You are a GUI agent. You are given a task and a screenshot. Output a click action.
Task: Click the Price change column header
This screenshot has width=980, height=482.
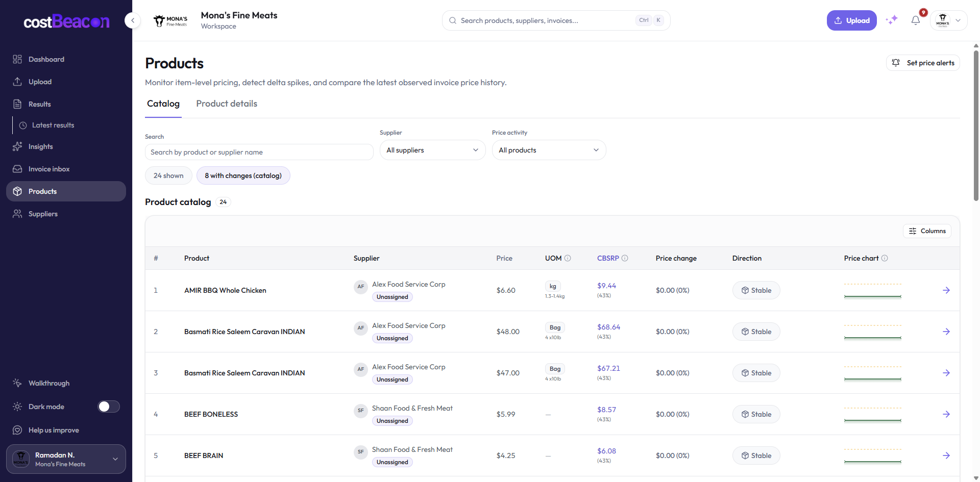click(x=676, y=258)
